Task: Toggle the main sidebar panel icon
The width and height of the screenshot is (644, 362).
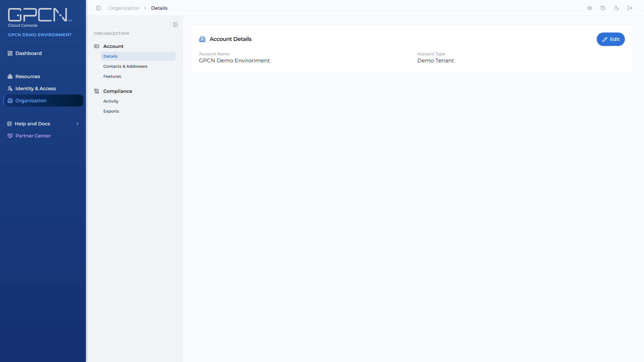Action: click(x=99, y=8)
